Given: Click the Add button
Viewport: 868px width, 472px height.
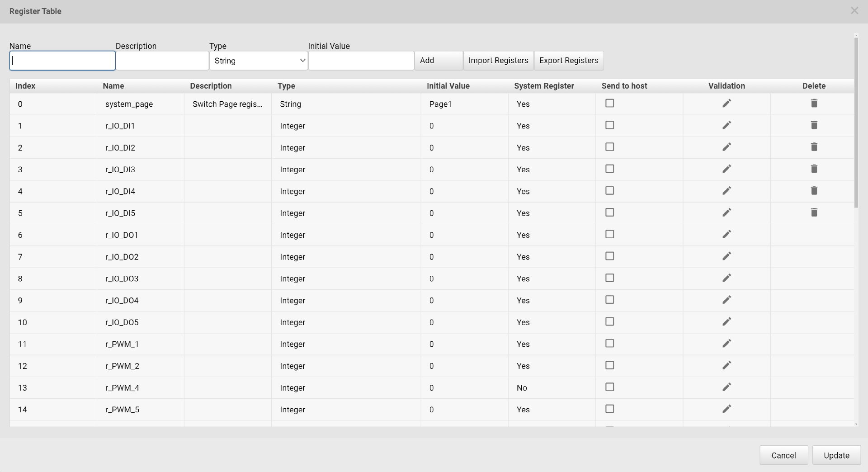Looking at the screenshot, I should (427, 61).
